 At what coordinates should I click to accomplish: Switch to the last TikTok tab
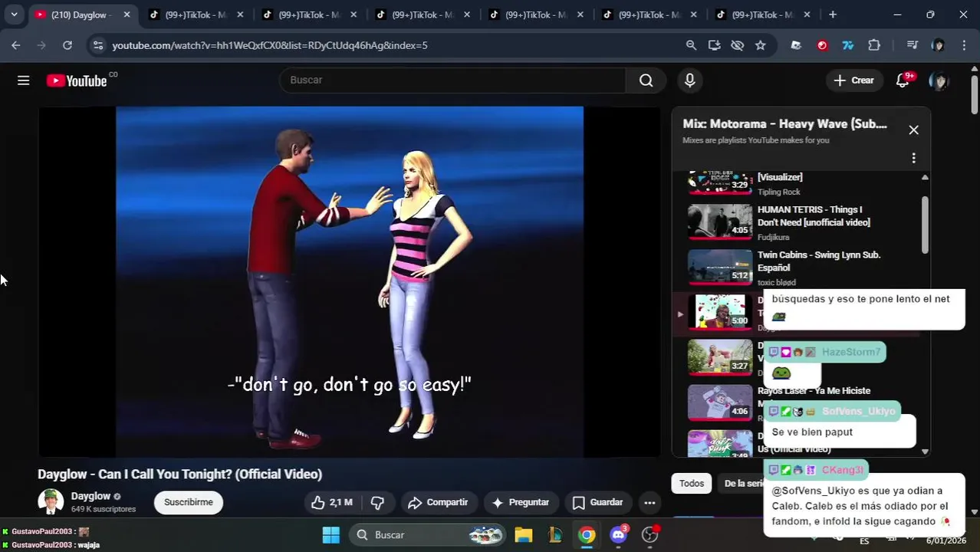tap(763, 15)
